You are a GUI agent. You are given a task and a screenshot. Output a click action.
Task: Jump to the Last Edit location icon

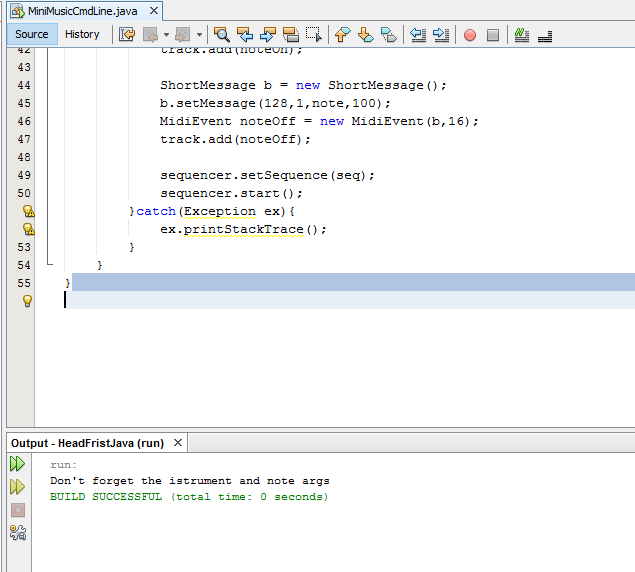(x=127, y=34)
